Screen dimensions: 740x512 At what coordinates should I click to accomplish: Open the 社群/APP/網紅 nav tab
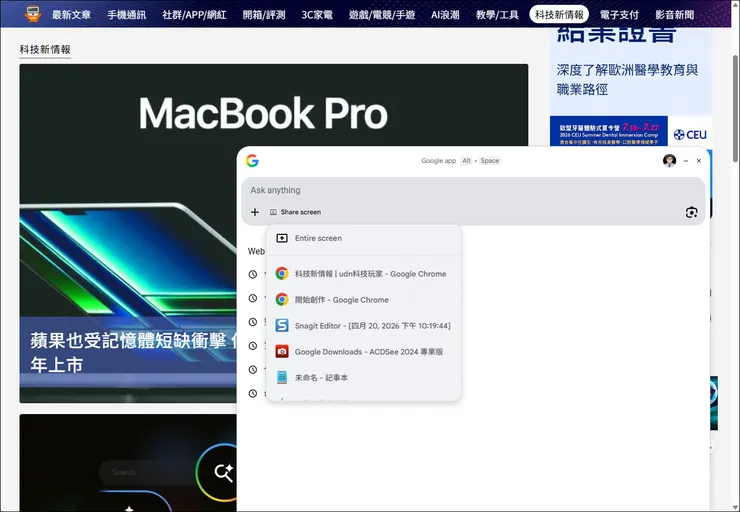[x=194, y=15]
